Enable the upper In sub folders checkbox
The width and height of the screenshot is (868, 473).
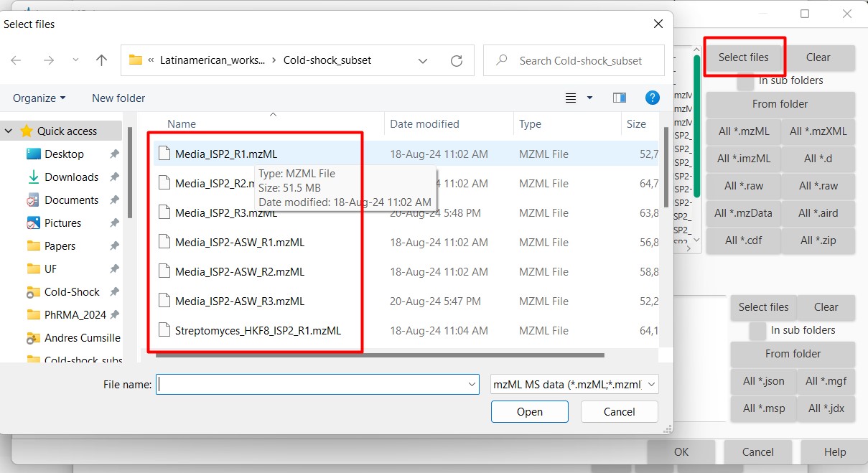tap(745, 80)
